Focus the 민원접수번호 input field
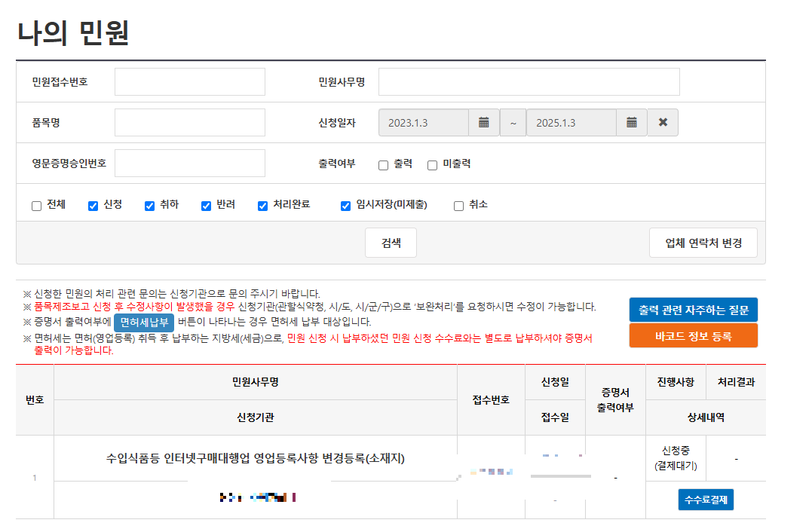Image resolution: width=812 pixels, height=529 pixels. (190, 82)
